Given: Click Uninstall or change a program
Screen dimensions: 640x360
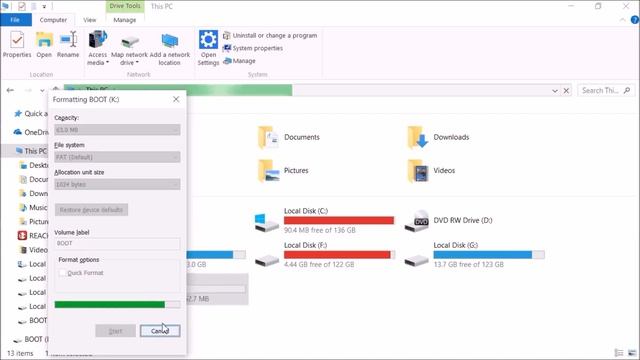Looking at the screenshot, I should click(x=270, y=36).
